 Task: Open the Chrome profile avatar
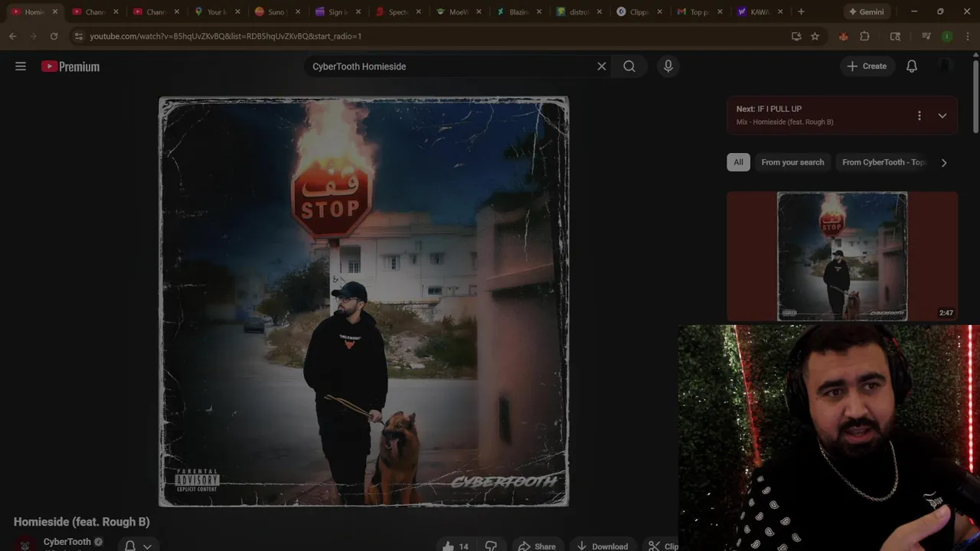tap(947, 36)
